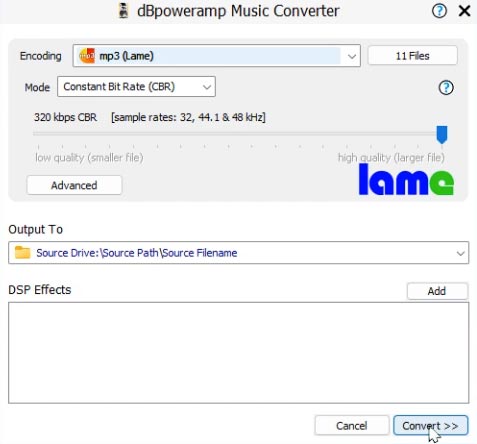Click the sample rates info text

pyautogui.click(x=188, y=117)
